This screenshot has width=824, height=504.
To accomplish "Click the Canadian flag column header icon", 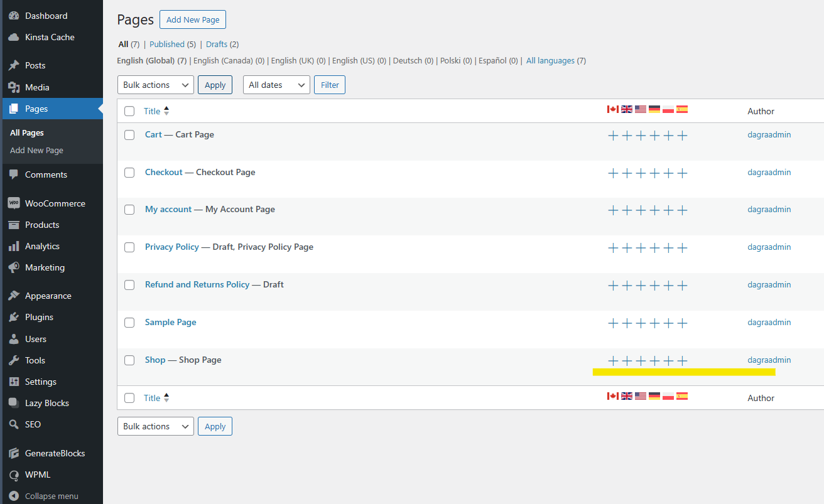I will pos(613,109).
